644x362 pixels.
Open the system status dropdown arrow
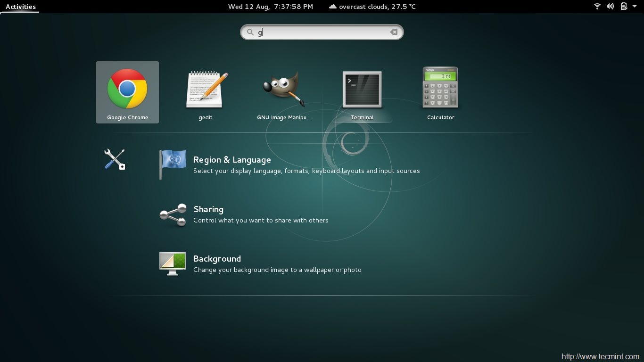[634, 6]
